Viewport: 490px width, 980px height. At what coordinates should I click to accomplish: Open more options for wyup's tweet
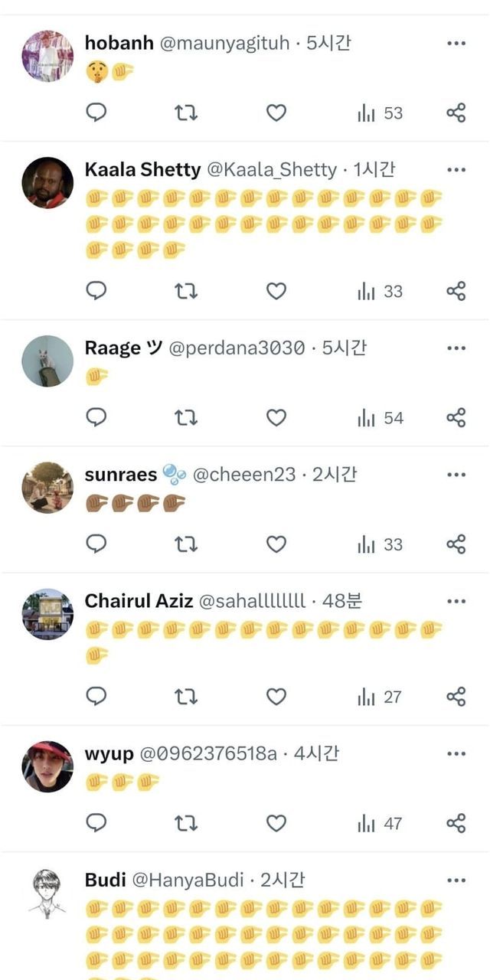click(456, 754)
